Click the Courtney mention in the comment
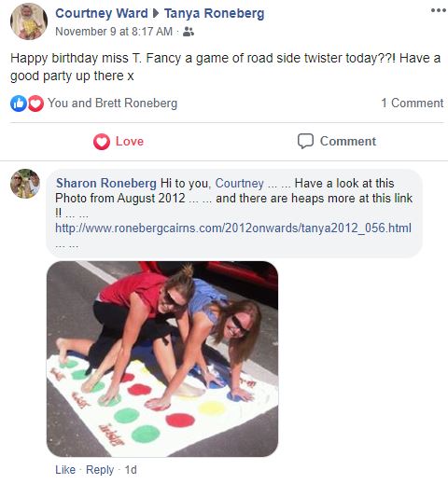The height and width of the screenshot is (484, 448). point(240,183)
